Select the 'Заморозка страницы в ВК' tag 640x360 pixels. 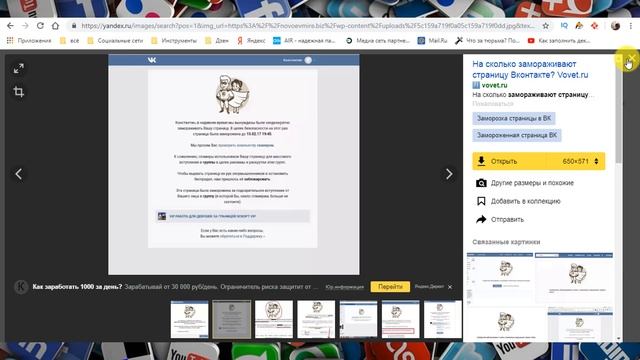[514, 118]
